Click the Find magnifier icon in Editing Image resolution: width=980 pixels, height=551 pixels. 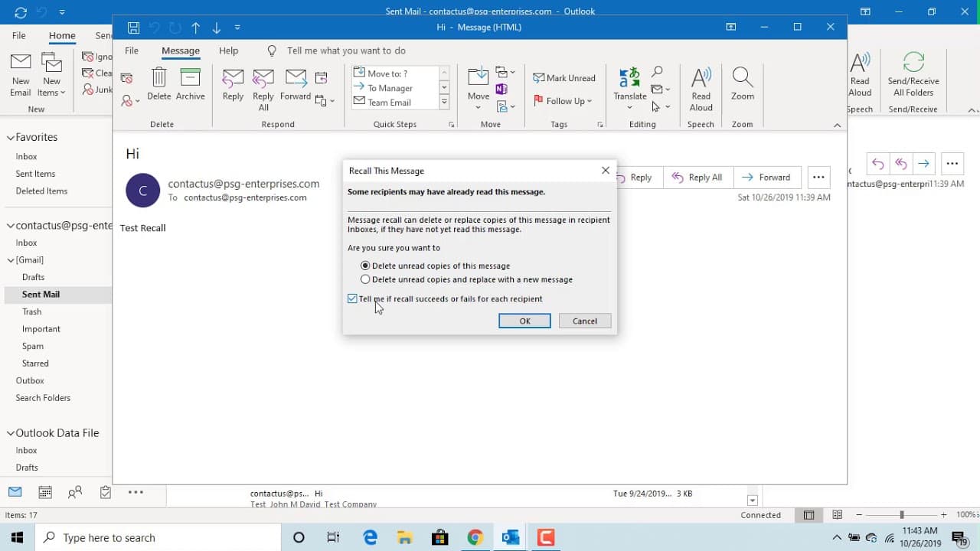tap(657, 72)
